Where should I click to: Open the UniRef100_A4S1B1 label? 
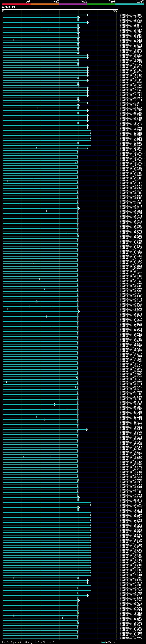131,93
